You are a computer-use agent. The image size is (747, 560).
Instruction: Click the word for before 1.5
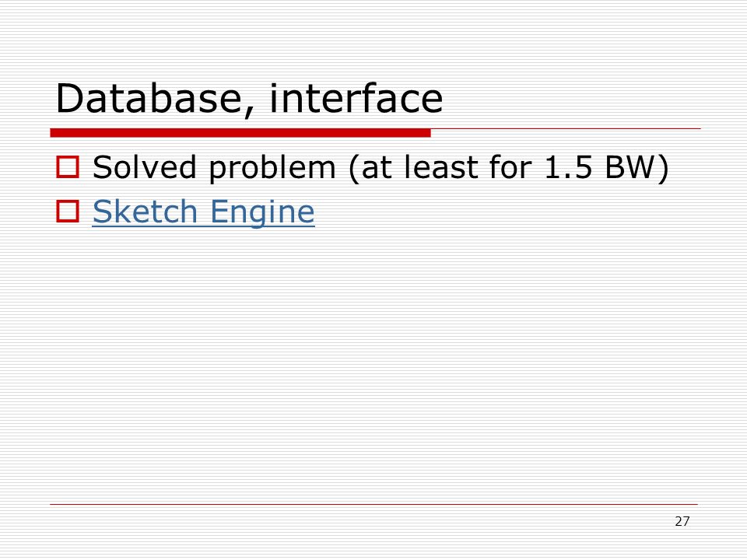pos(510,167)
